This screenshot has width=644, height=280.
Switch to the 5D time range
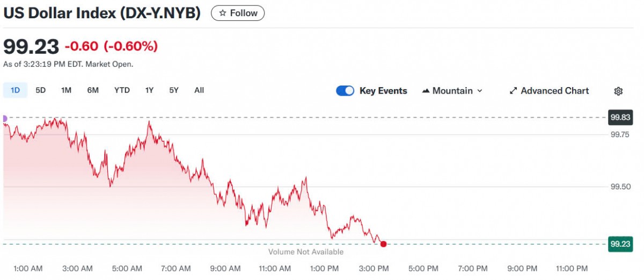[41, 90]
